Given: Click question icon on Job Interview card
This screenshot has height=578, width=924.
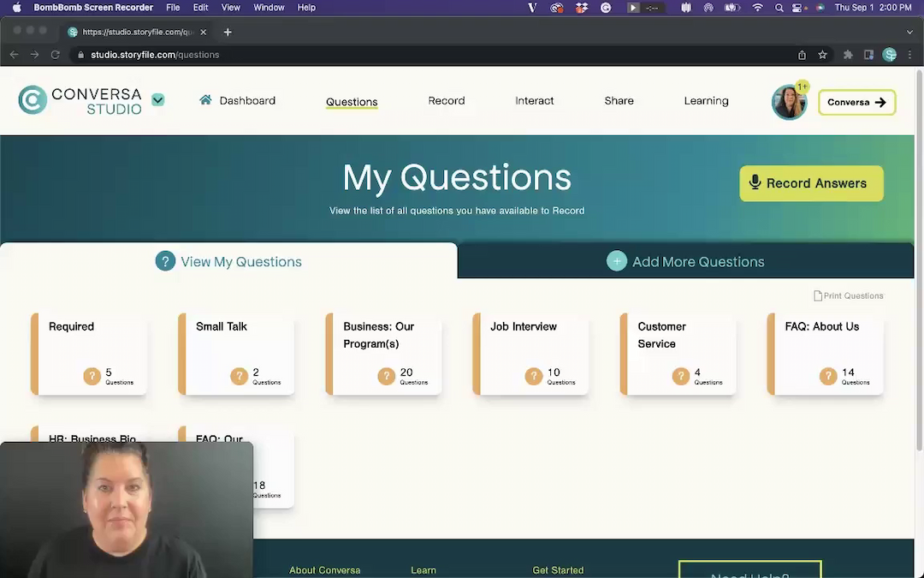Looking at the screenshot, I should (533, 376).
